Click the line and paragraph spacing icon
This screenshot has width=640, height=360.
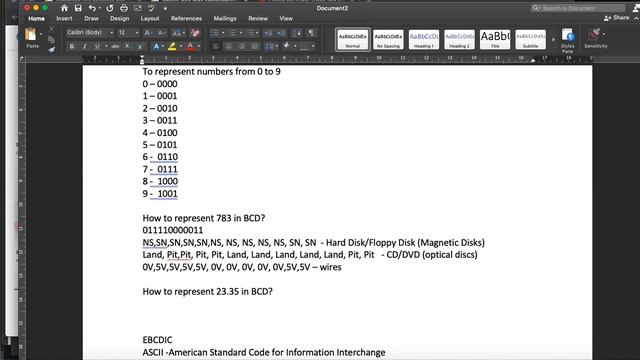[x=269, y=47]
